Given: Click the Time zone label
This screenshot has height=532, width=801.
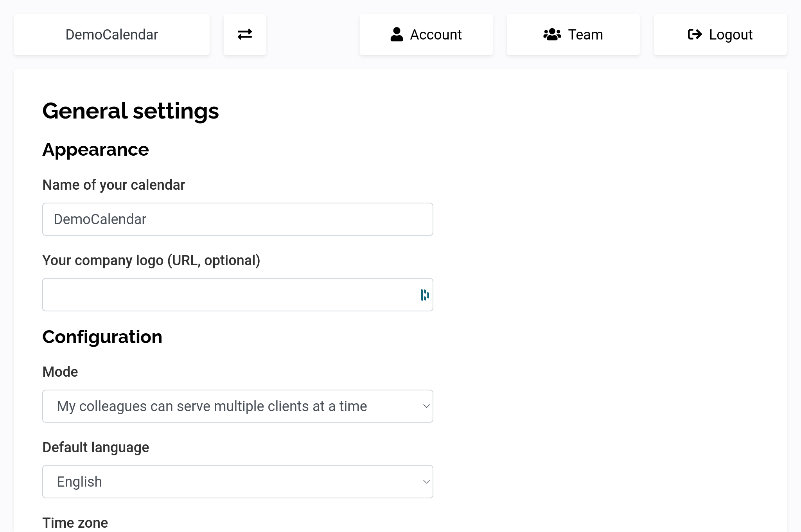Looking at the screenshot, I should point(75,523).
